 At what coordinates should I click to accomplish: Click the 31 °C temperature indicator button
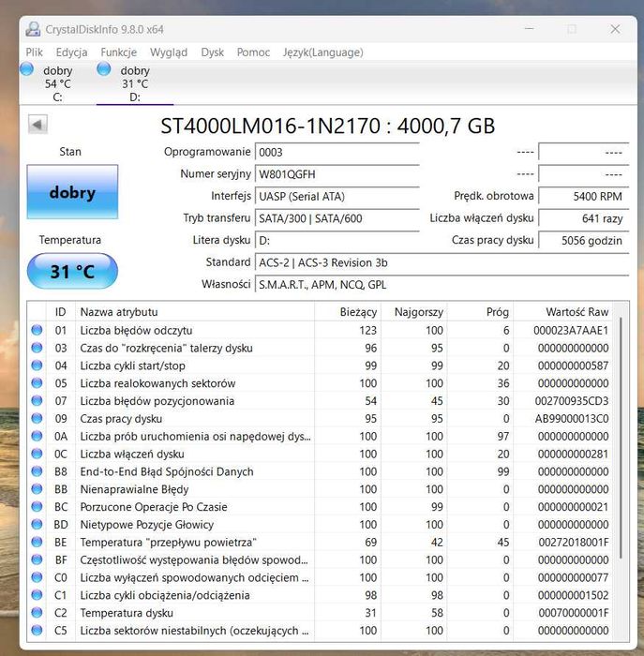pos(72,271)
